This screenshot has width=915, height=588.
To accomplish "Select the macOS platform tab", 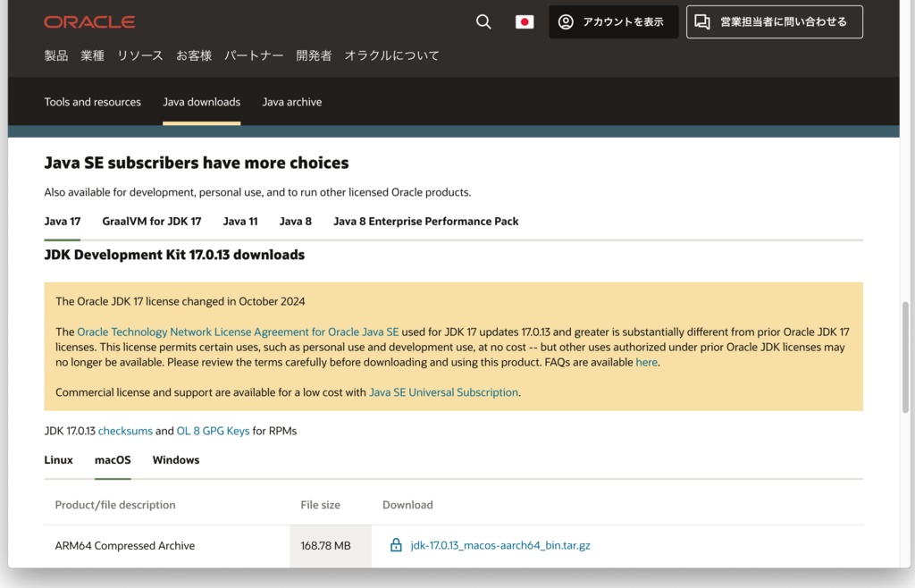I will 113,460.
